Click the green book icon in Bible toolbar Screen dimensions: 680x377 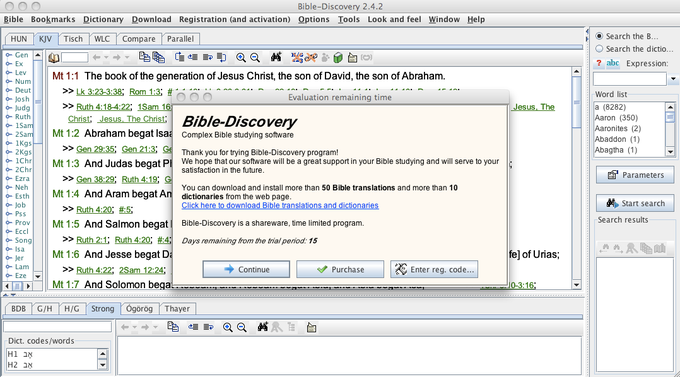click(338, 57)
